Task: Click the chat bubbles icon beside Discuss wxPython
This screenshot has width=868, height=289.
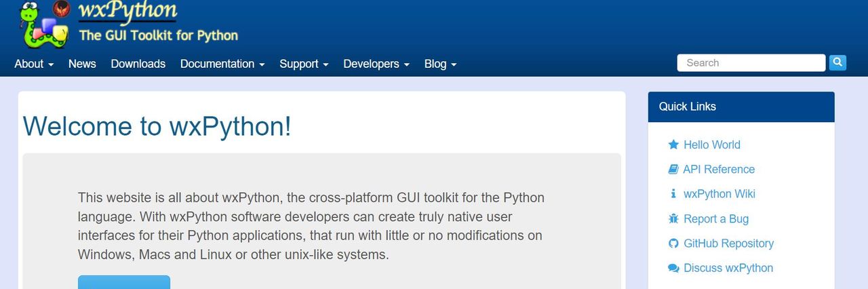Action: click(673, 268)
